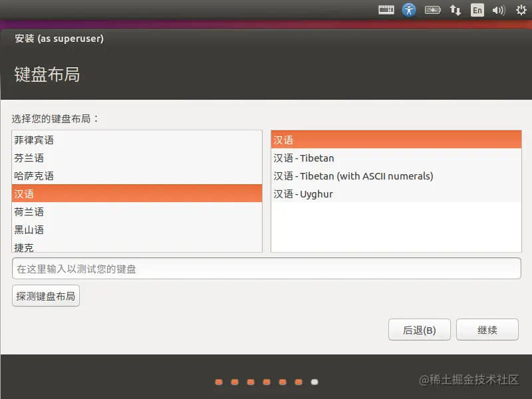
Task: Select 哈萨克语 in the language list
Action: tap(137, 176)
